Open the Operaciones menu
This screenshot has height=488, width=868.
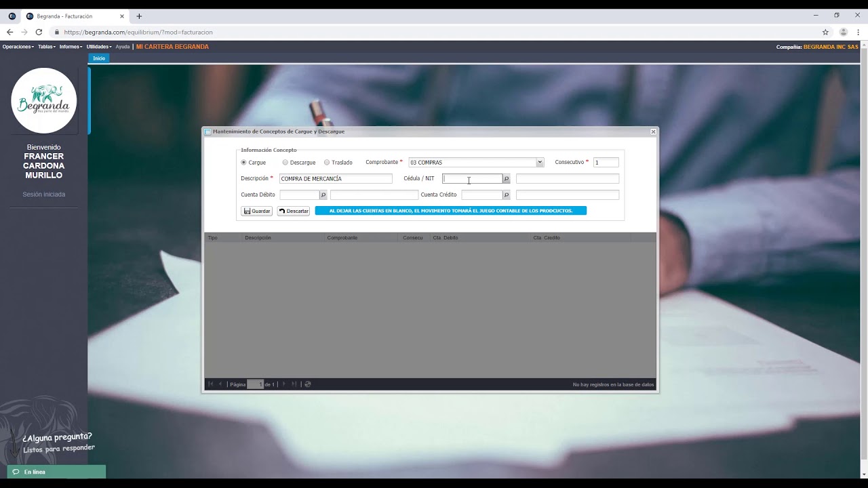click(18, 47)
